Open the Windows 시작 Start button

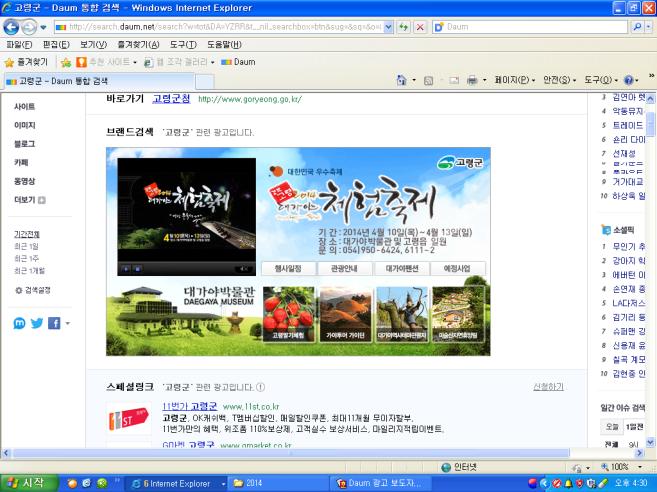[x=28, y=483]
